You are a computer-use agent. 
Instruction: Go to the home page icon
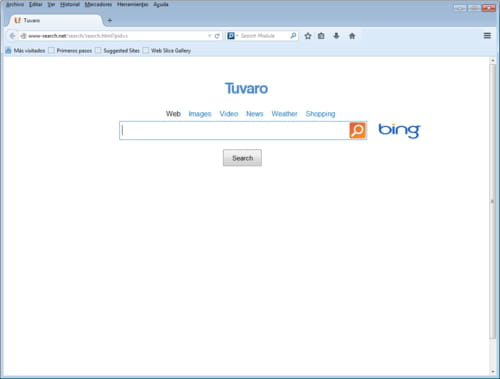coord(352,36)
